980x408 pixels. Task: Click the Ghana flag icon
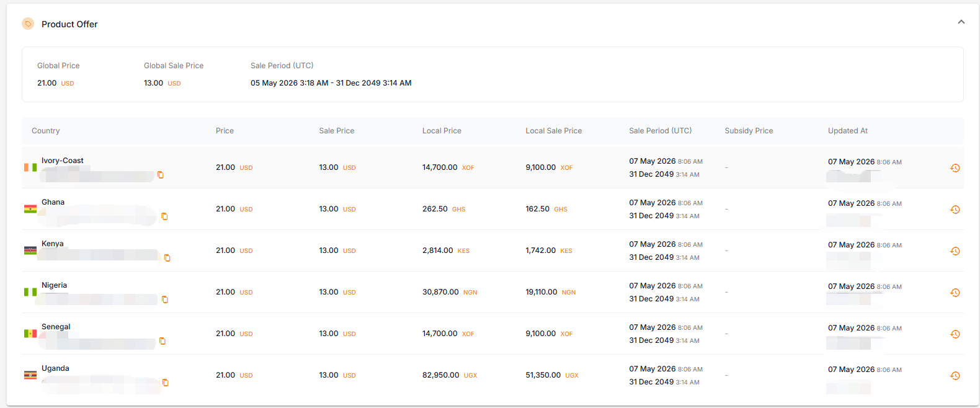point(30,209)
